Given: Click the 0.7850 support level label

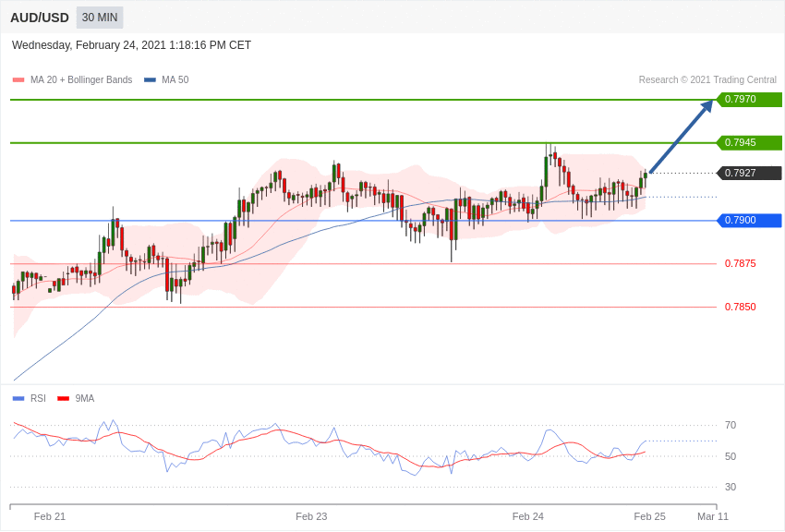Looking at the screenshot, I should [741, 307].
